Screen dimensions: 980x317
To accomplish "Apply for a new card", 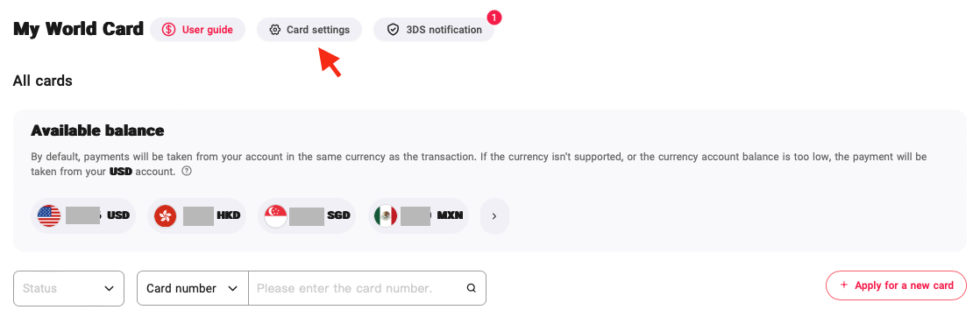I will [x=896, y=285].
